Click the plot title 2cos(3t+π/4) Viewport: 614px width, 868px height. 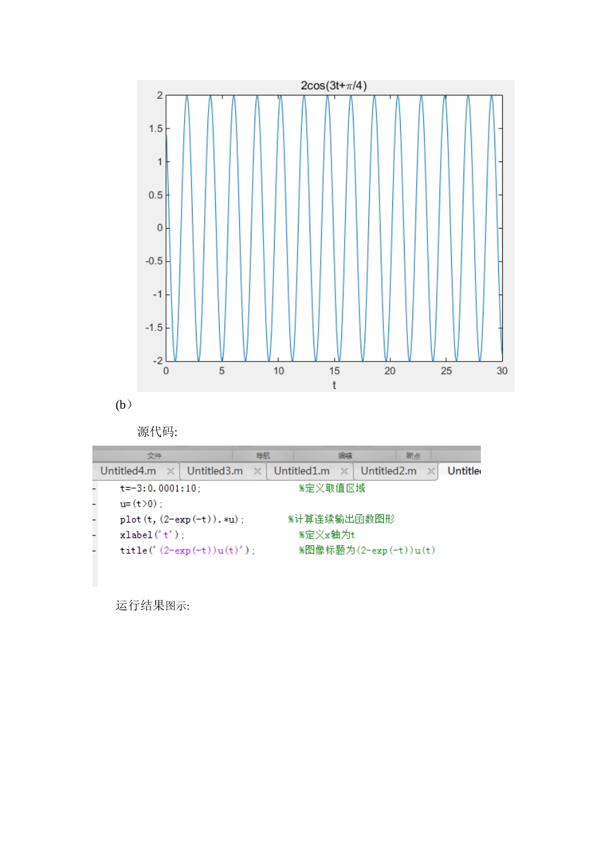point(333,85)
